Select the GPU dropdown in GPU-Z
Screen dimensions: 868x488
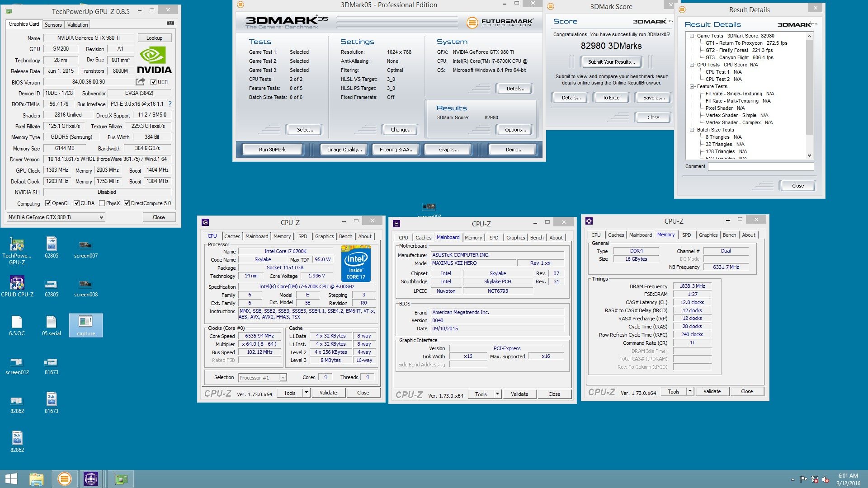56,217
